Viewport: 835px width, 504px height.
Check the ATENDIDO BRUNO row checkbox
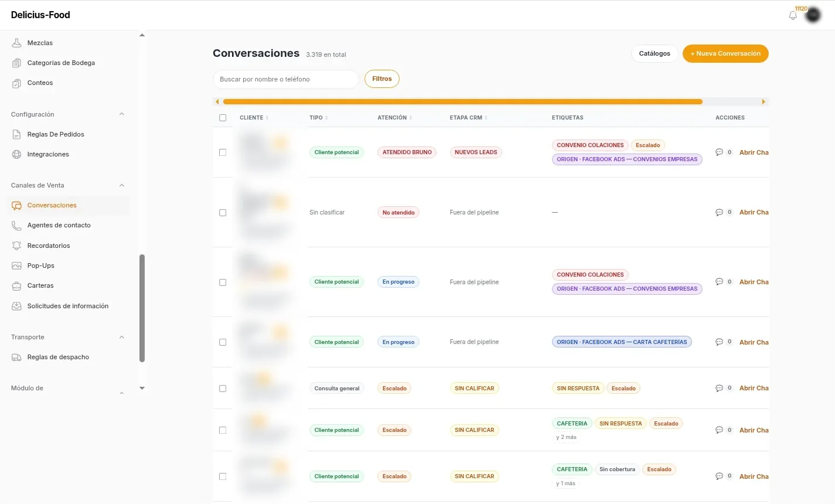pyautogui.click(x=223, y=152)
